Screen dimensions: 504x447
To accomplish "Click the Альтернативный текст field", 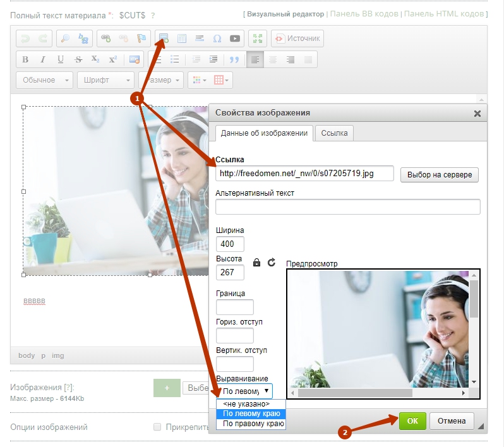I will [x=348, y=206].
